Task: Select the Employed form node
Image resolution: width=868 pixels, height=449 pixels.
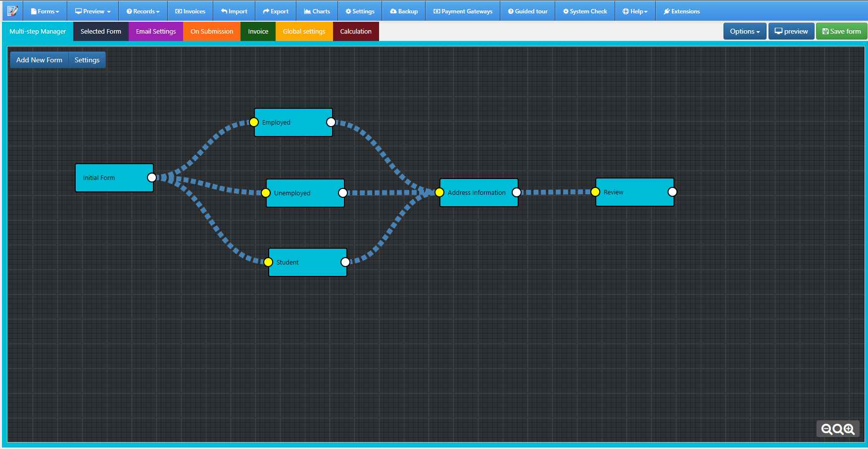Action: [x=293, y=122]
